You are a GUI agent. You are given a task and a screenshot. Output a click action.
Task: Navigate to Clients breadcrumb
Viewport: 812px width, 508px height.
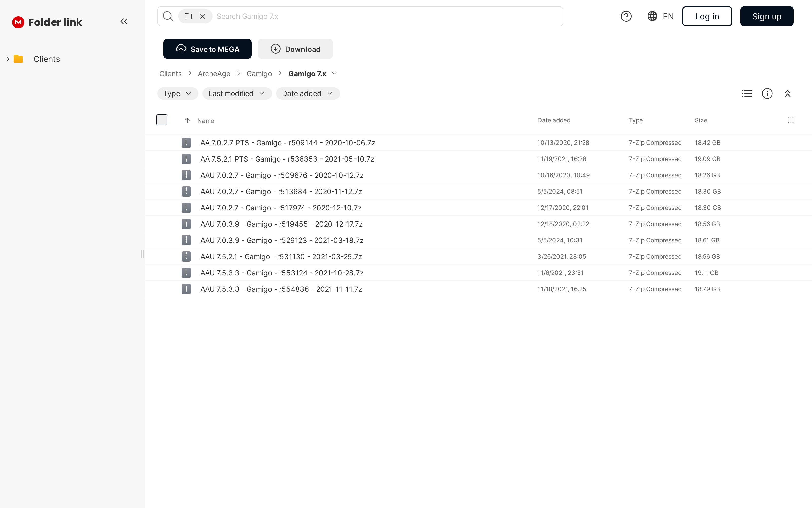tap(171, 74)
